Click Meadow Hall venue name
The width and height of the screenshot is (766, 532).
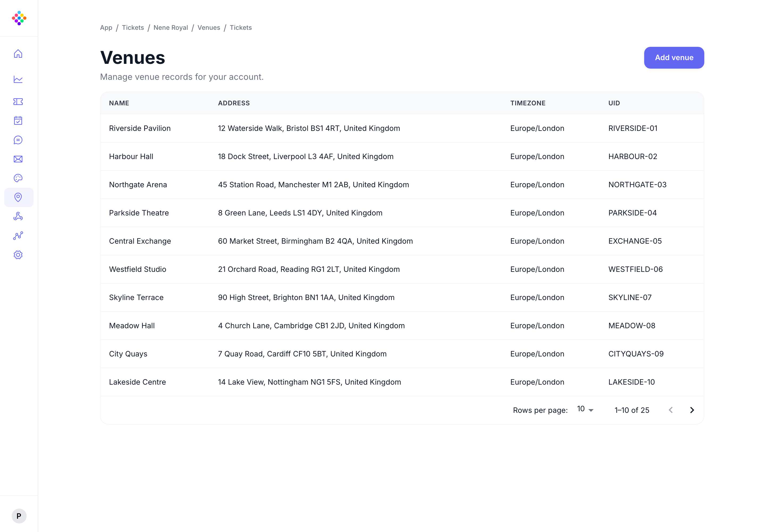[x=132, y=326]
